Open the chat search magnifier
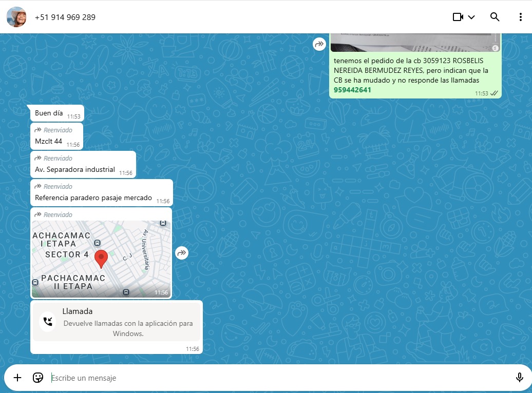This screenshot has width=532, height=393. click(495, 17)
